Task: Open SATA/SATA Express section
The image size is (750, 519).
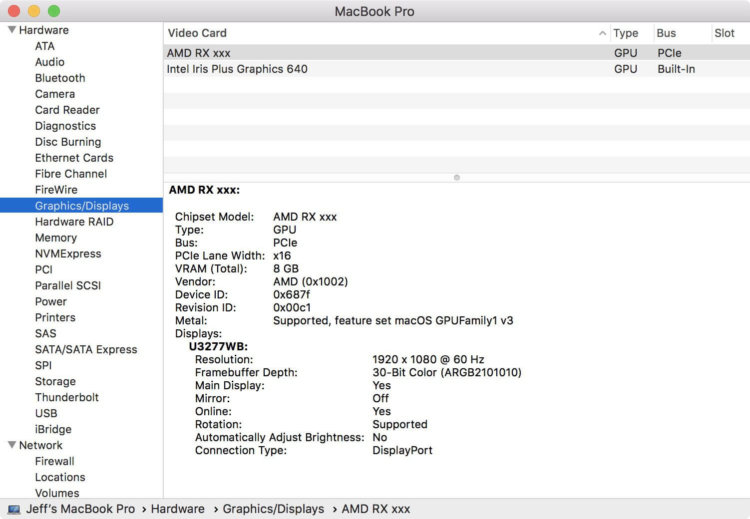Action: pyautogui.click(x=86, y=349)
